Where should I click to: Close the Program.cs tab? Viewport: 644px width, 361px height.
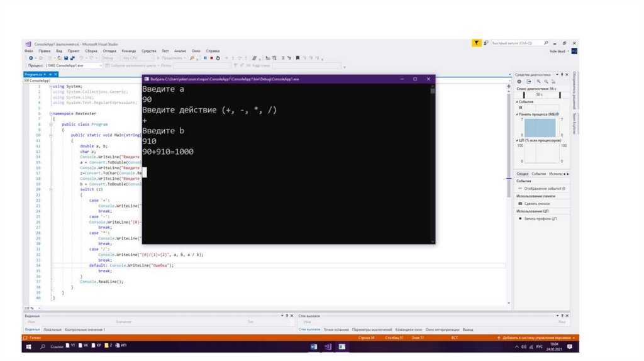tap(55, 74)
